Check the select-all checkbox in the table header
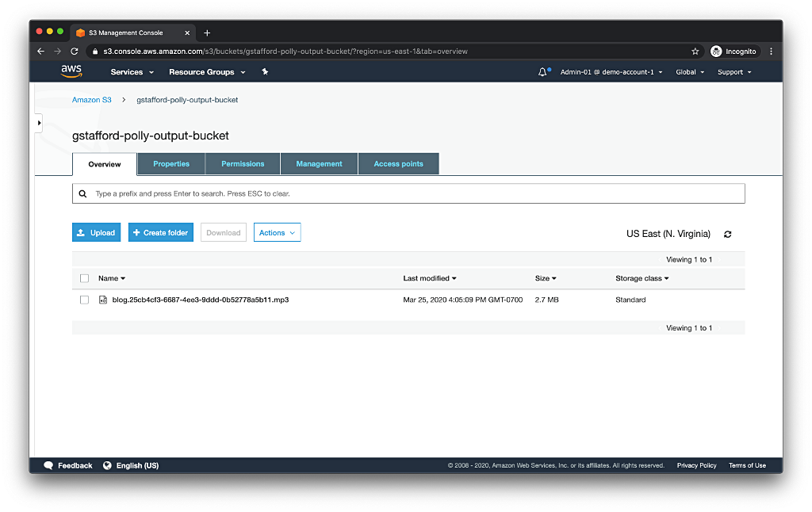Image resolution: width=812 pixels, height=512 pixels. point(84,278)
